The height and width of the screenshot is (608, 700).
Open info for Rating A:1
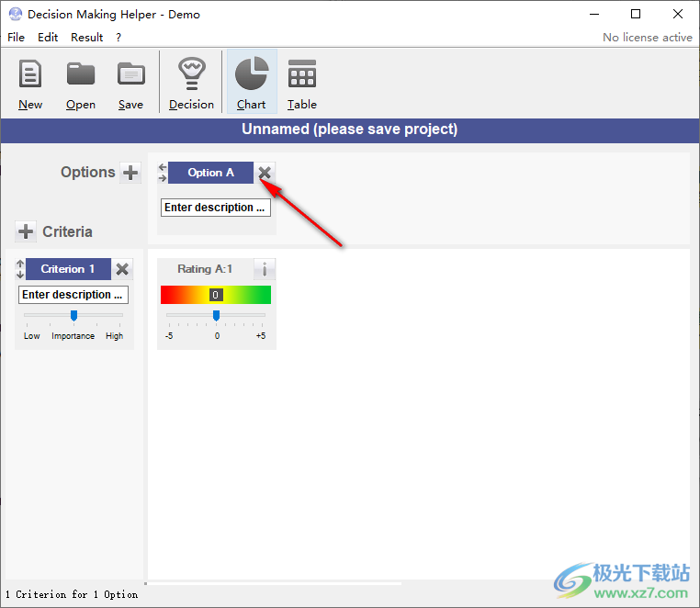[265, 269]
